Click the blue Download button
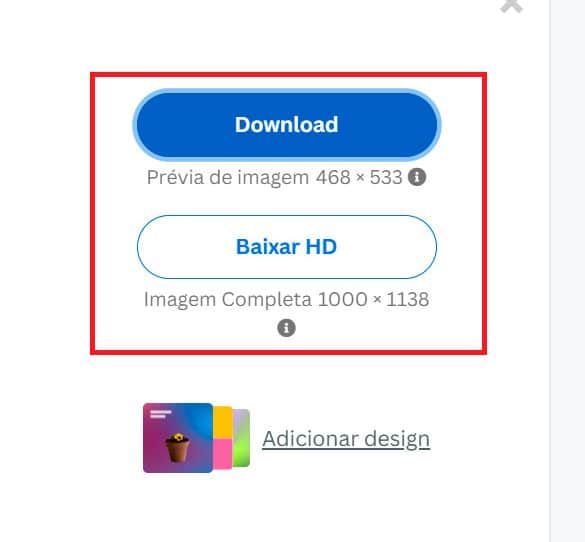Image resolution: width=585 pixels, height=542 pixels. click(287, 125)
